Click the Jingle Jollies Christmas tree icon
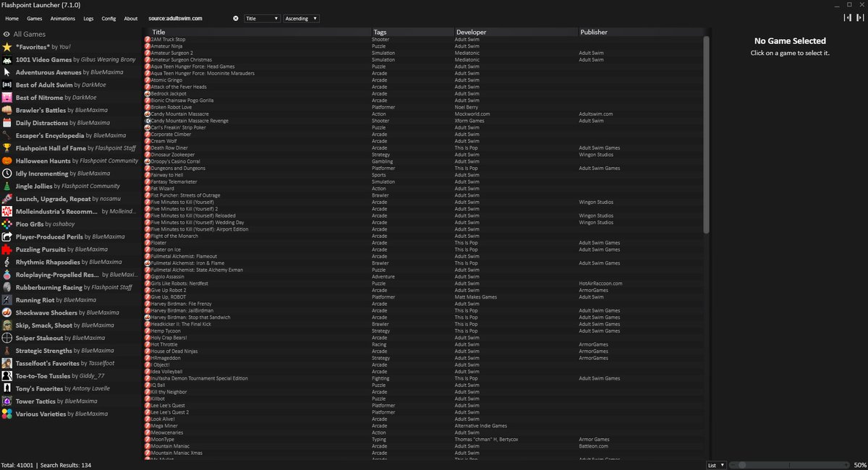868x470 pixels. tap(7, 186)
